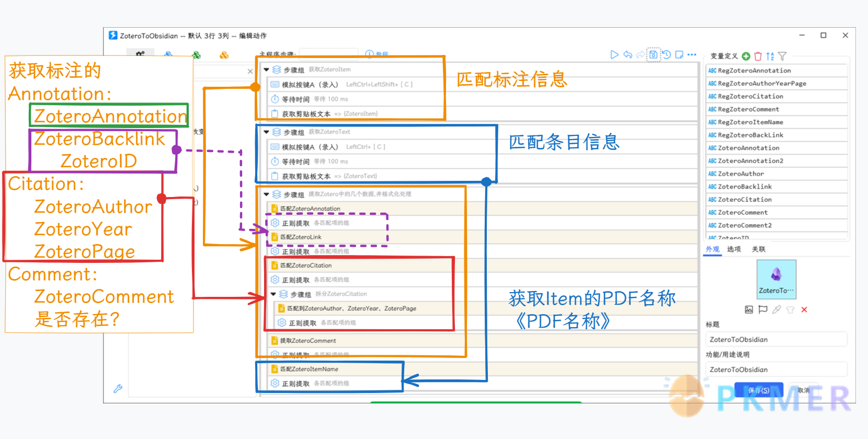The height and width of the screenshot is (439, 868).
Task: Open the three-dot more options menu
Action: point(692,54)
